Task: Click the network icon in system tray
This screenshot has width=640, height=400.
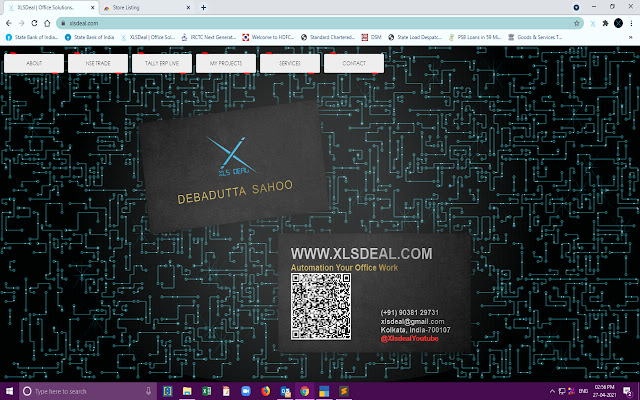Action: click(562, 391)
